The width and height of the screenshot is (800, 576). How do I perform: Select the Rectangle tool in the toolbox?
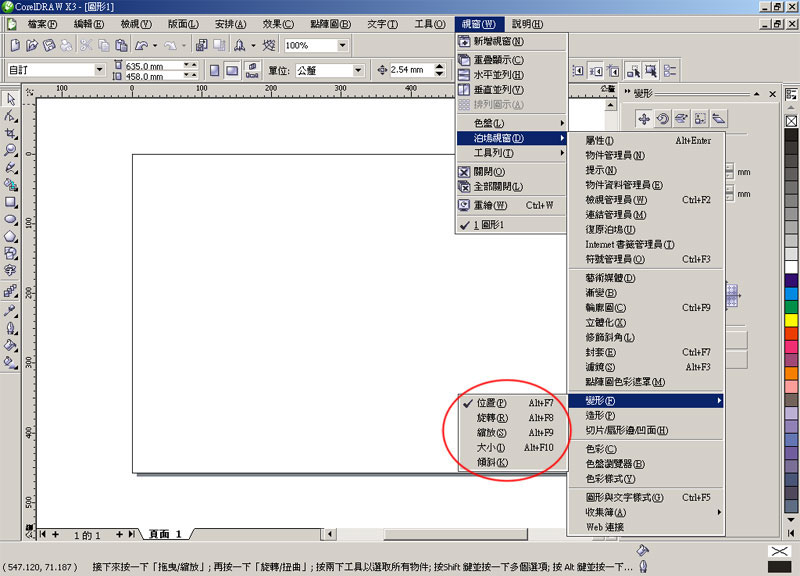10,203
